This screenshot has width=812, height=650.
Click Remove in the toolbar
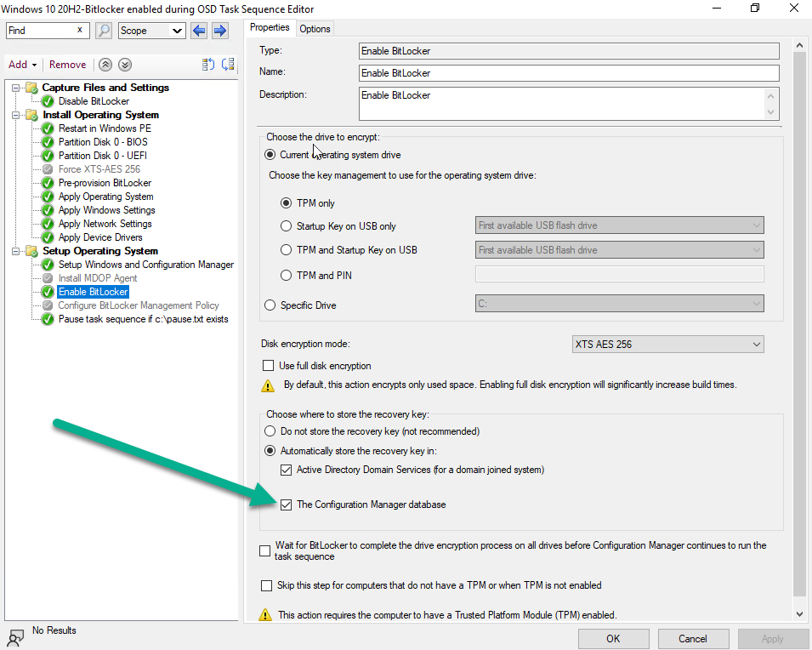(67, 65)
